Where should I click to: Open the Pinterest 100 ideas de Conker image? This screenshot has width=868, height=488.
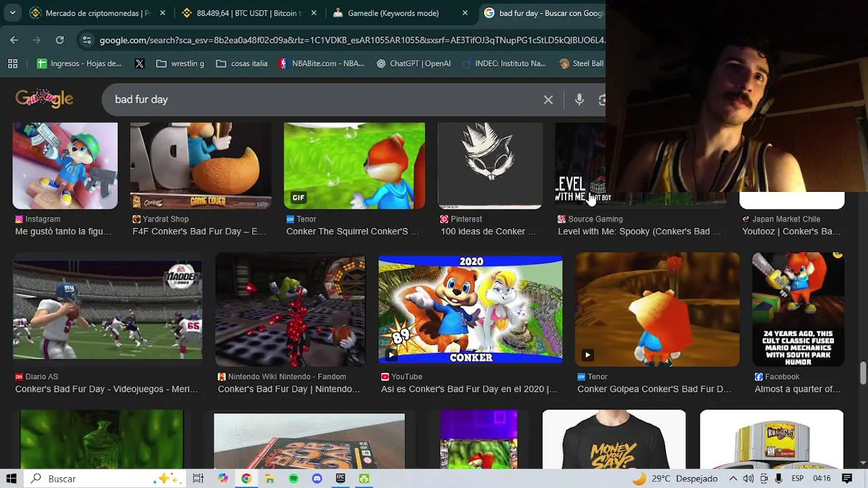[x=490, y=165]
